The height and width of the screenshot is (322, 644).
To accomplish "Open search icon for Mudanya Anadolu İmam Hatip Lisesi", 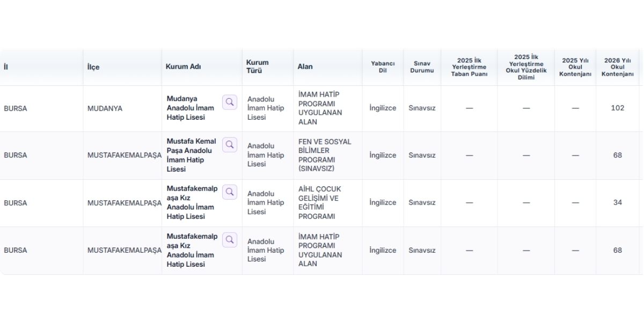I will tap(230, 102).
